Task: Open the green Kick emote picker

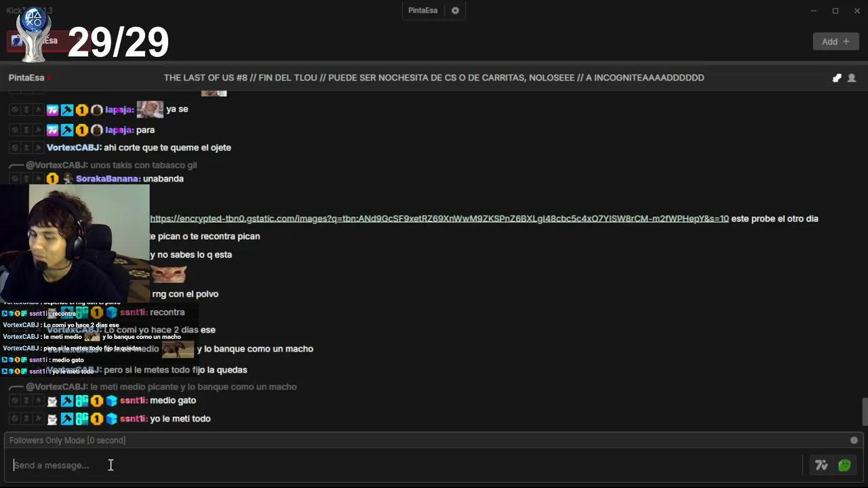Action: tap(844, 465)
